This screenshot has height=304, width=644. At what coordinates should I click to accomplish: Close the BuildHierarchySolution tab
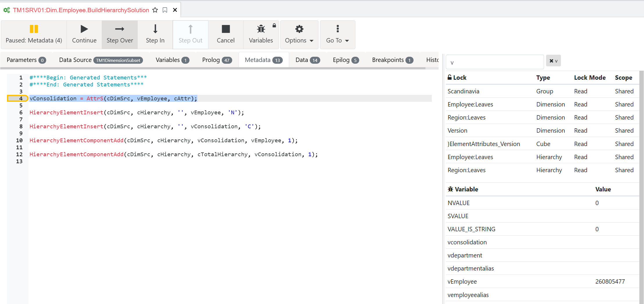click(175, 10)
